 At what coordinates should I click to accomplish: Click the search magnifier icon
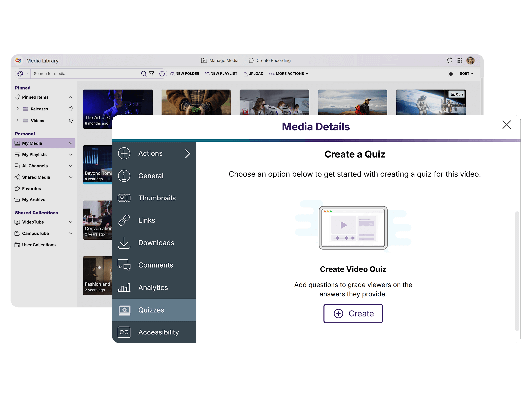point(144,74)
